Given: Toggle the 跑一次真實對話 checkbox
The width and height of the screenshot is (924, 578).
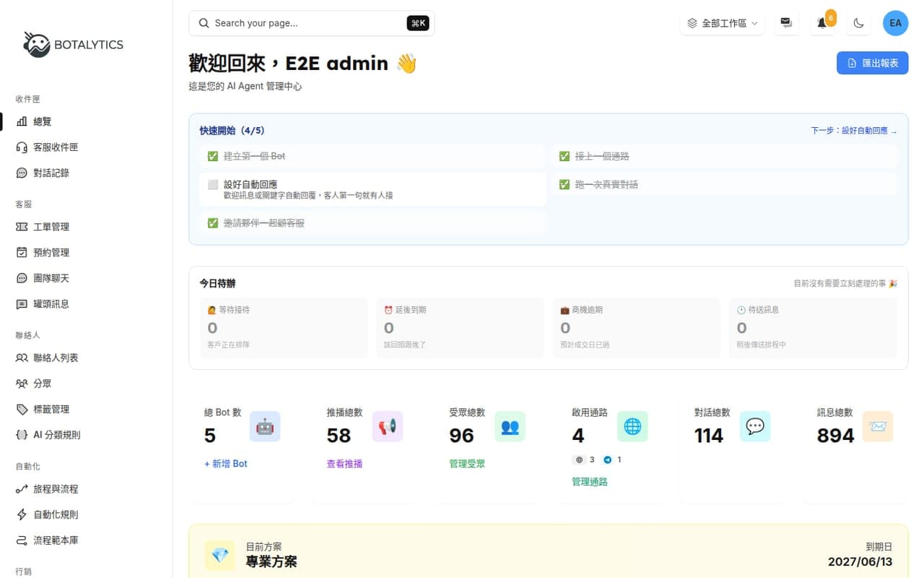Looking at the screenshot, I should point(565,184).
